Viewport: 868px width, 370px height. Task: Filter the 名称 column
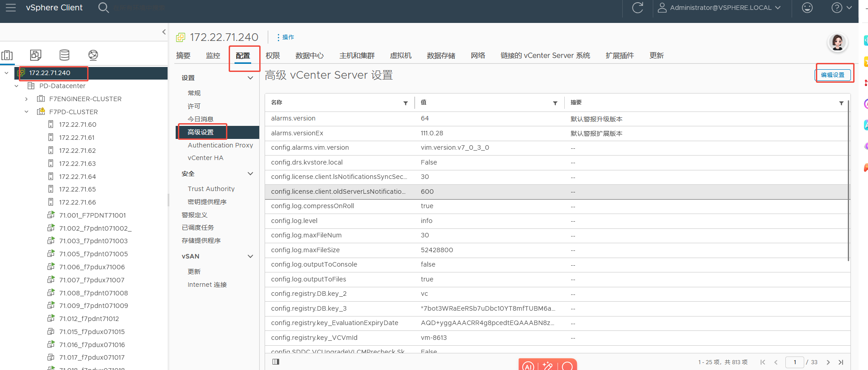pyautogui.click(x=405, y=103)
